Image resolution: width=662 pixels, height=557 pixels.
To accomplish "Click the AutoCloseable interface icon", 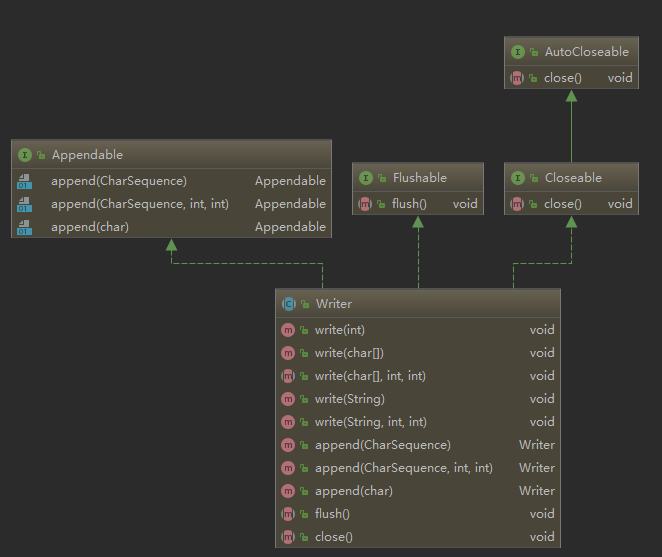I will coord(518,51).
